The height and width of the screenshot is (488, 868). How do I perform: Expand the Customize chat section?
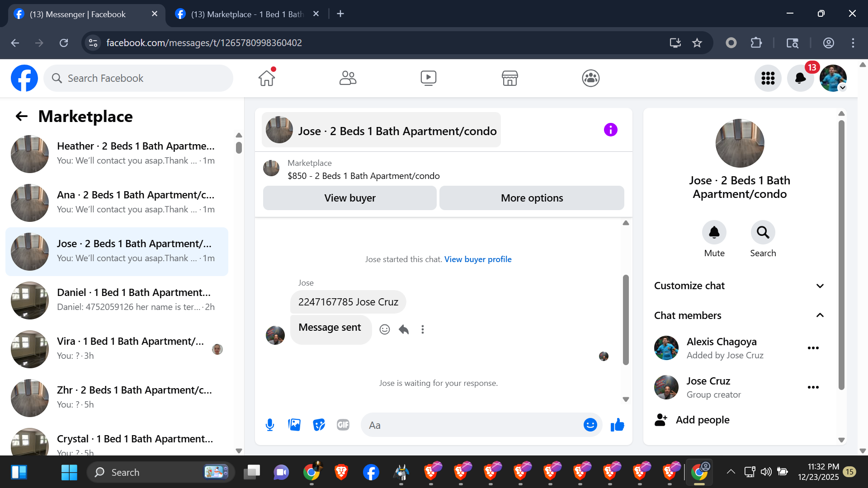point(820,286)
